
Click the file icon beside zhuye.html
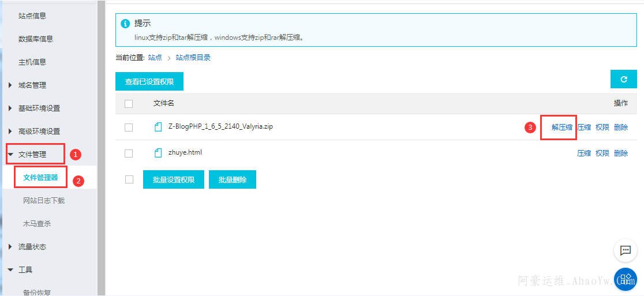158,153
